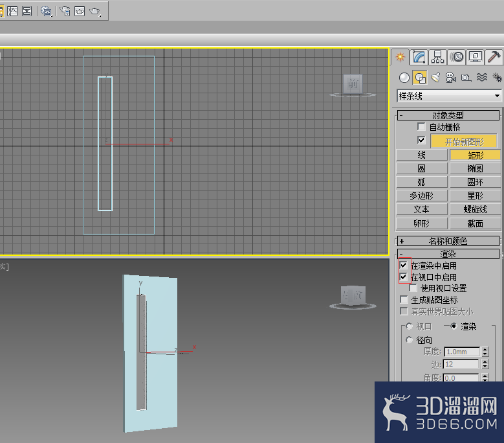This screenshot has width=504, height=443.
Task: Select the Helpers tape-measure icon
Action: 466,78
